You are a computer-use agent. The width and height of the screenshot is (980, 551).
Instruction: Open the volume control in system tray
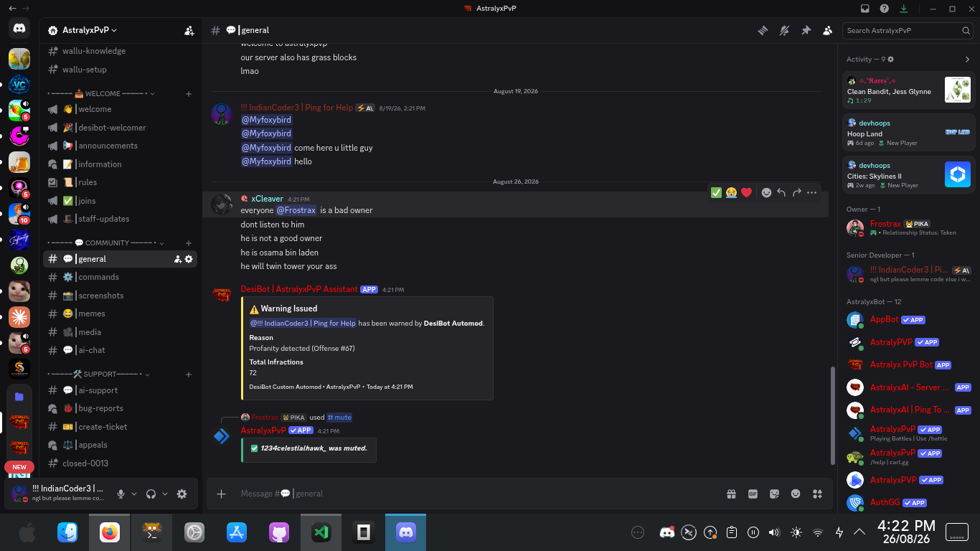coord(774,532)
